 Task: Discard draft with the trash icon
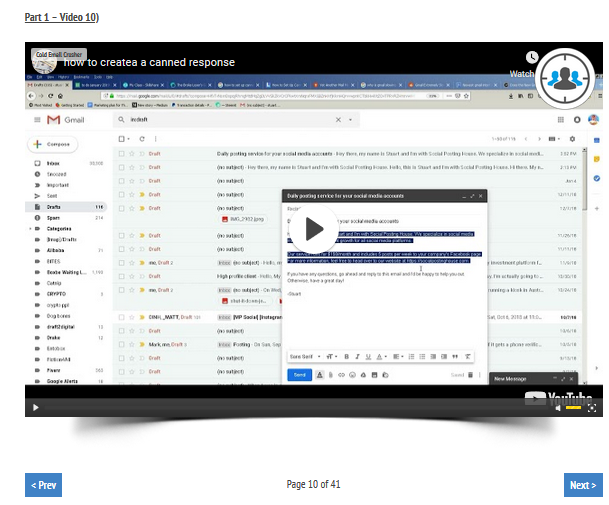point(470,375)
